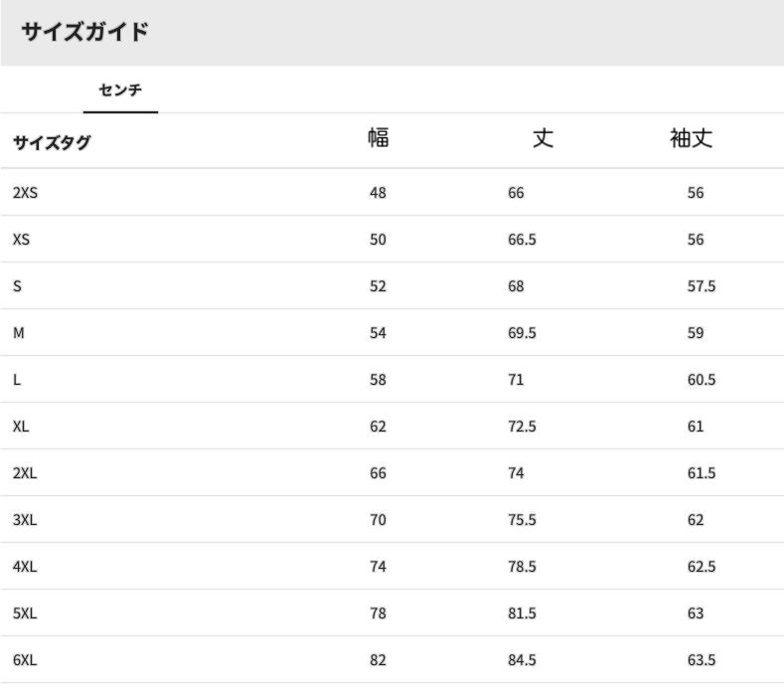Select the 5XL size row label
784x697 pixels.
[25, 613]
